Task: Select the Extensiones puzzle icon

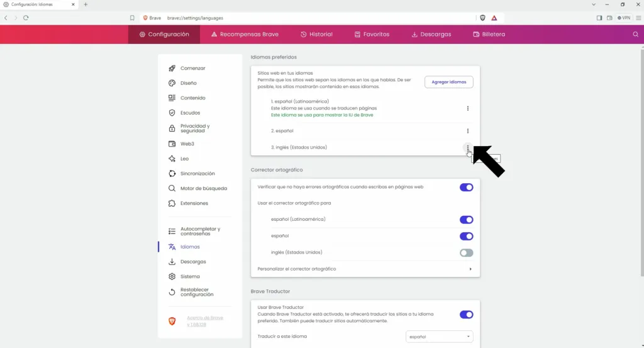Action: pyautogui.click(x=172, y=203)
